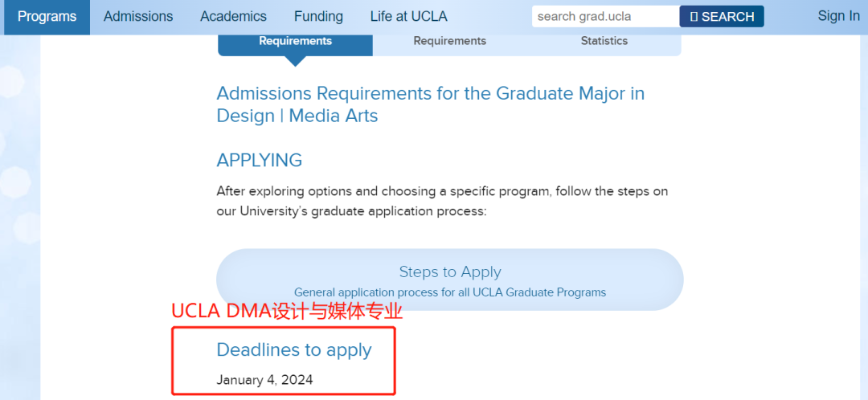The width and height of the screenshot is (868, 400).
Task: Click the active tab's downward pointer arrow
Action: [x=296, y=61]
